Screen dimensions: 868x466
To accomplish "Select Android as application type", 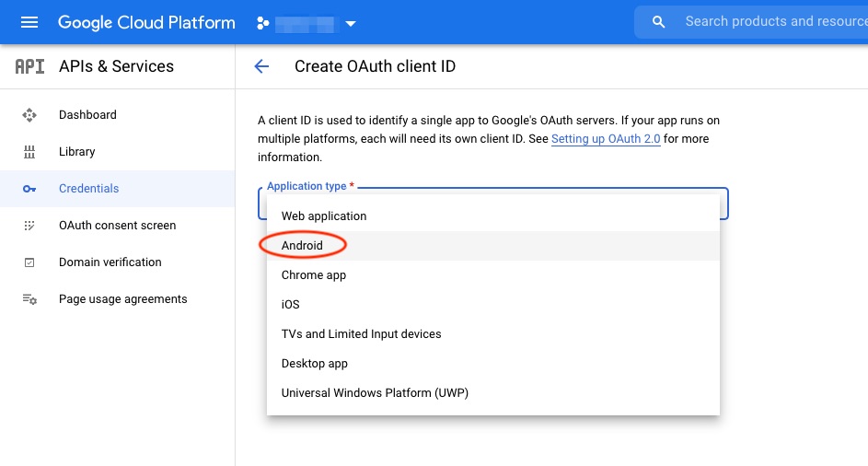I will [493, 246].
